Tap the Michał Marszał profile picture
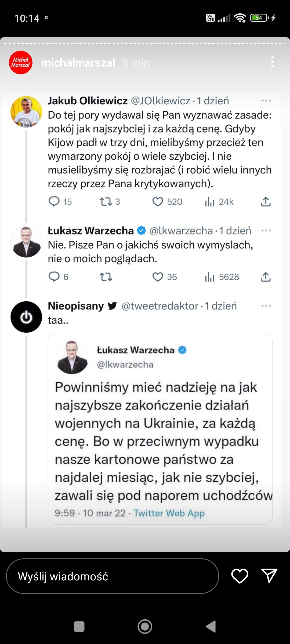Image resolution: width=290 pixels, height=644 pixels. (x=21, y=63)
